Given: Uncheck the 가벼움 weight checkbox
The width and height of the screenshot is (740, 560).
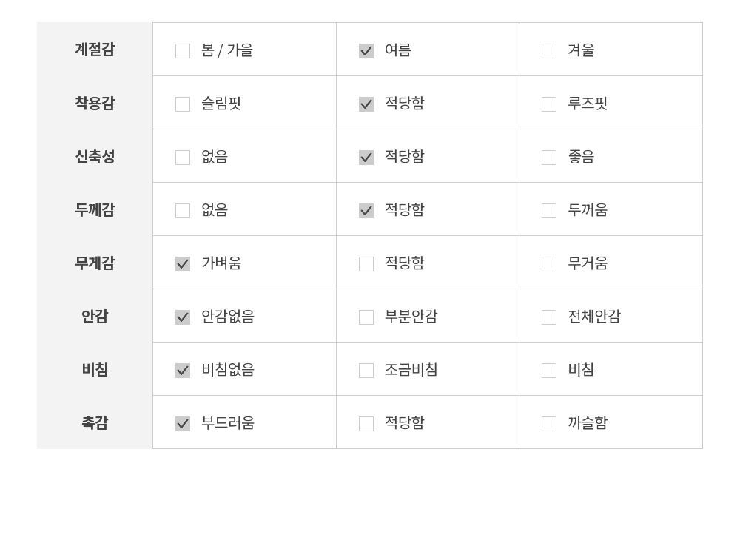Looking at the screenshot, I should pyautogui.click(x=183, y=264).
